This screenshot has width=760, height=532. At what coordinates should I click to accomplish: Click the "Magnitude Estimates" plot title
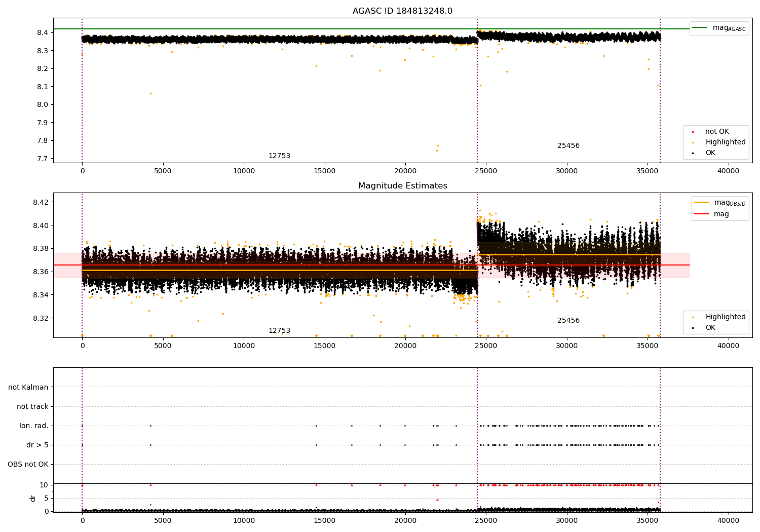[403, 186]
